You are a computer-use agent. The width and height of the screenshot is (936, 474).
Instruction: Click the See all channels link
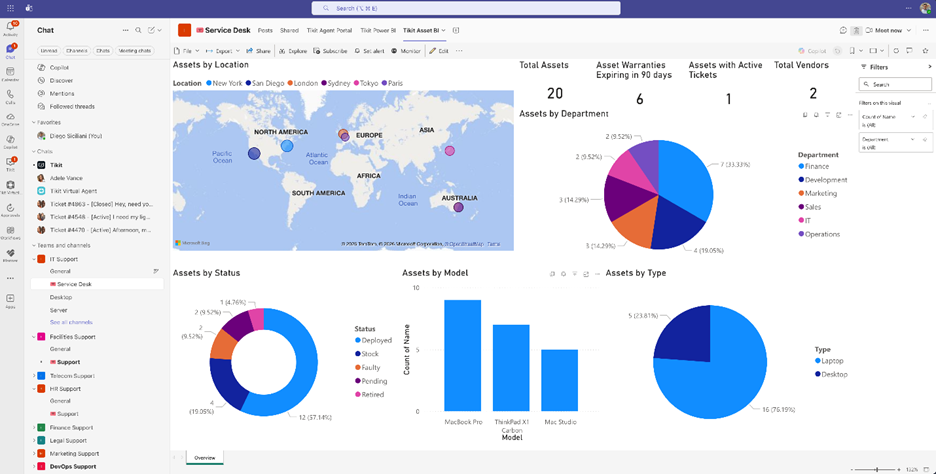click(x=71, y=322)
